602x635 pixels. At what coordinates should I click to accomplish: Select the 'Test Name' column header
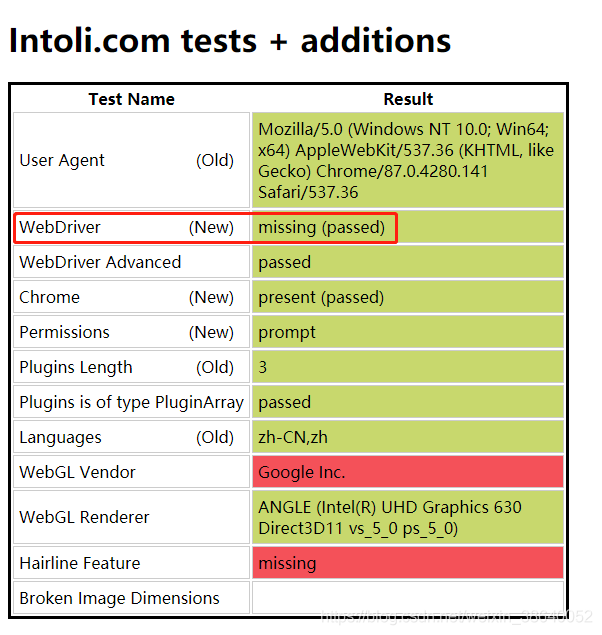click(x=132, y=99)
